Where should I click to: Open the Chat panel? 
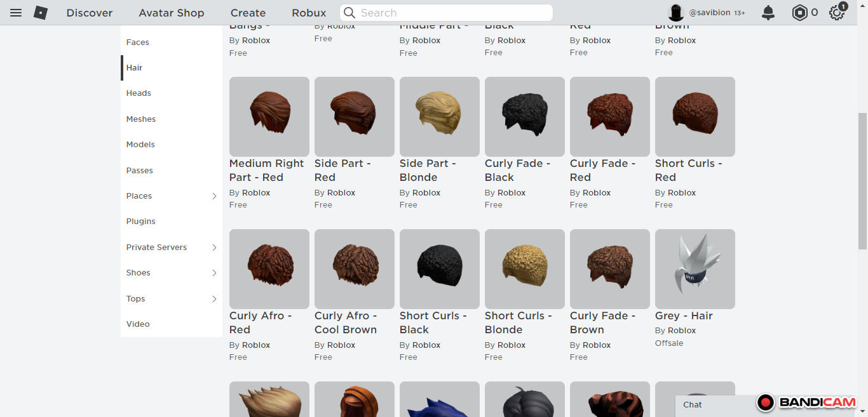tap(693, 405)
